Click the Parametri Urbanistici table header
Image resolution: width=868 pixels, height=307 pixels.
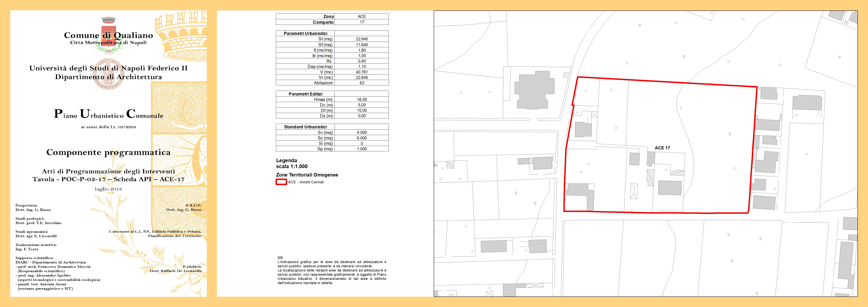coord(305,33)
